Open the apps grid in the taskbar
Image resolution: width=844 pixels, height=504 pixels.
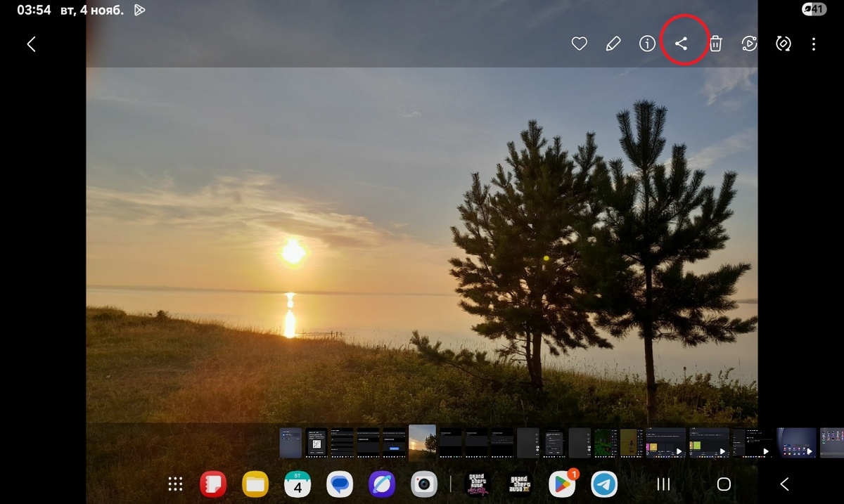coord(175,484)
